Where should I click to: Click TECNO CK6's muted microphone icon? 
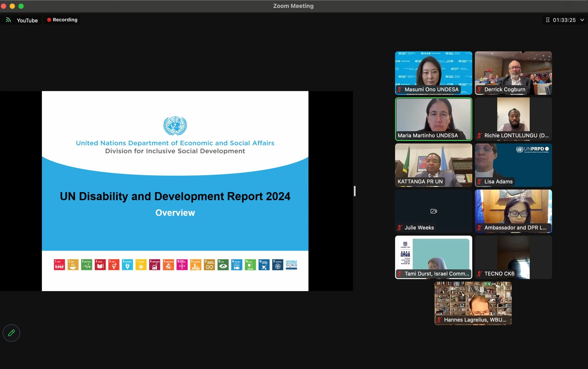point(480,274)
